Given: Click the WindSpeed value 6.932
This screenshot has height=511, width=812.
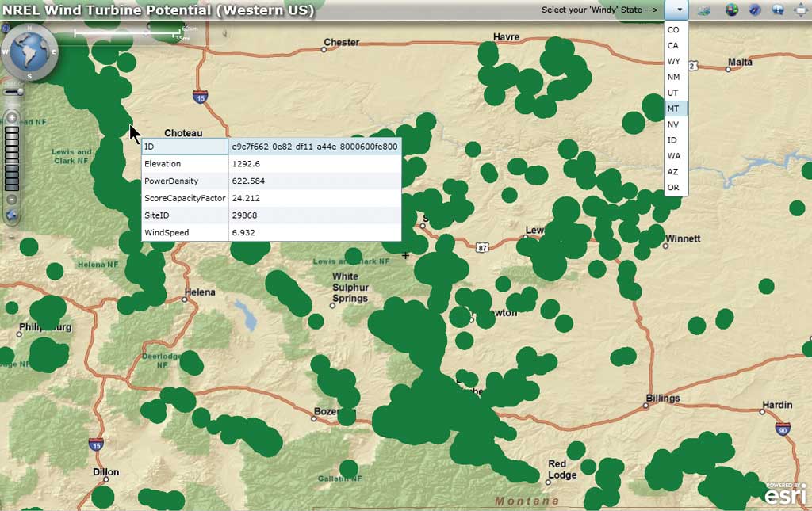Looking at the screenshot, I should pyautogui.click(x=315, y=232).
